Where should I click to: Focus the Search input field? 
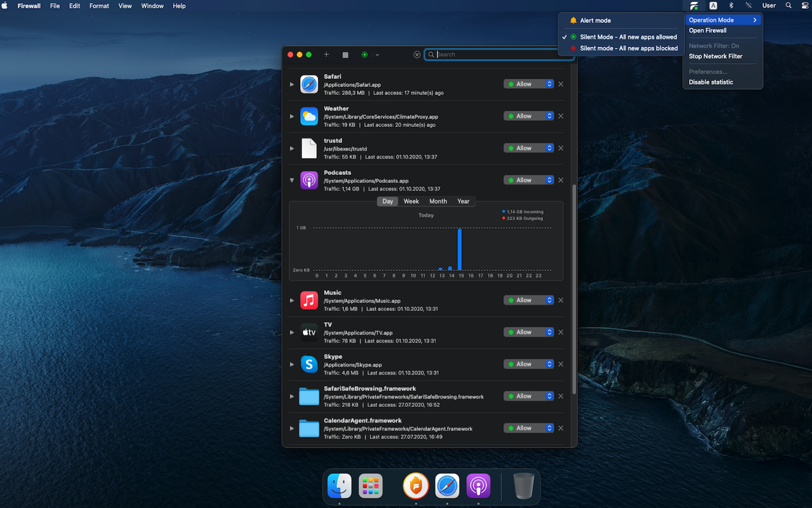[x=499, y=54]
